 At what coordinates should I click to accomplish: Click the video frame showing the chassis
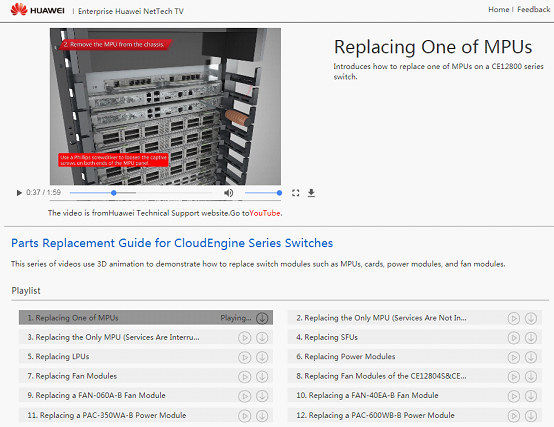(x=165, y=106)
